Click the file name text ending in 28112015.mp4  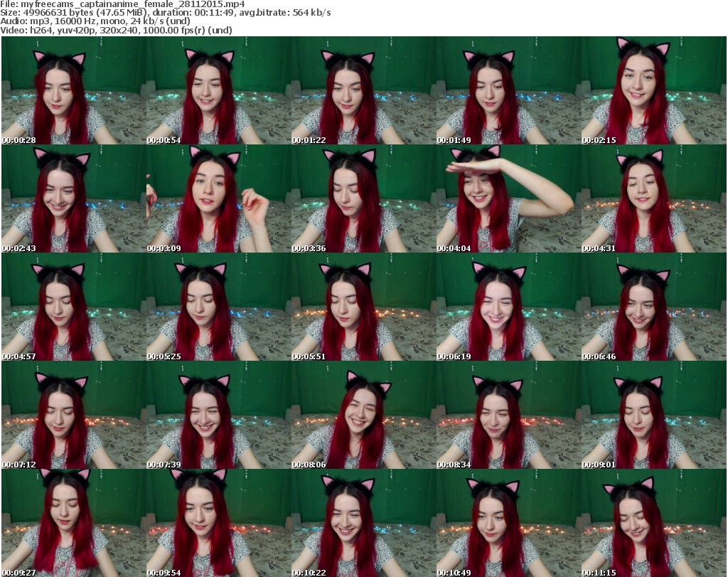[133, 4]
